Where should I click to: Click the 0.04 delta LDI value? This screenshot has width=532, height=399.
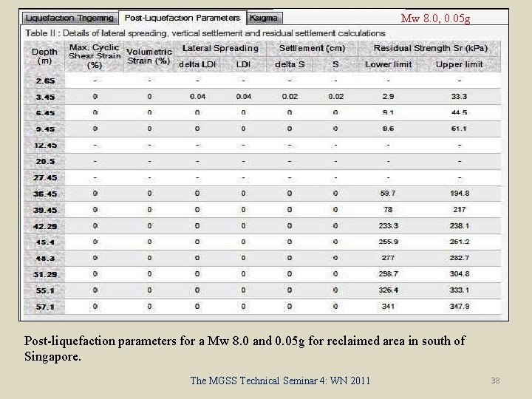(197, 97)
